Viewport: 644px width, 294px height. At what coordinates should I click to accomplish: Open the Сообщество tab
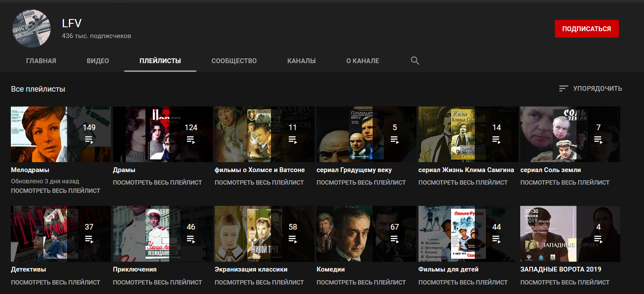pos(234,61)
